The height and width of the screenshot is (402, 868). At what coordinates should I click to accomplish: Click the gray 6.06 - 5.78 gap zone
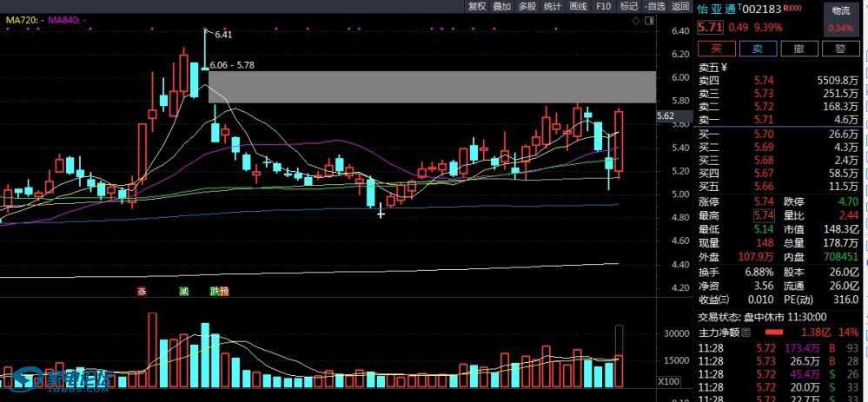click(x=430, y=87)
